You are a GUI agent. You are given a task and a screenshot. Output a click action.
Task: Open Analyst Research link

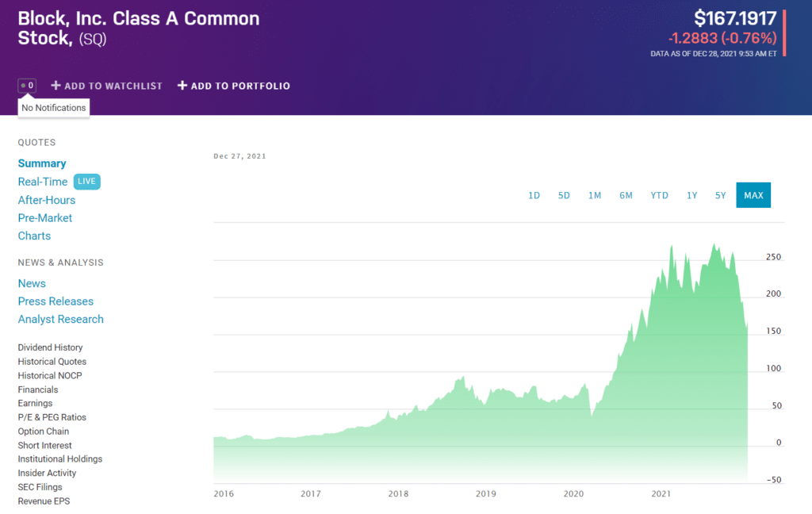click(x=60, y=319)
